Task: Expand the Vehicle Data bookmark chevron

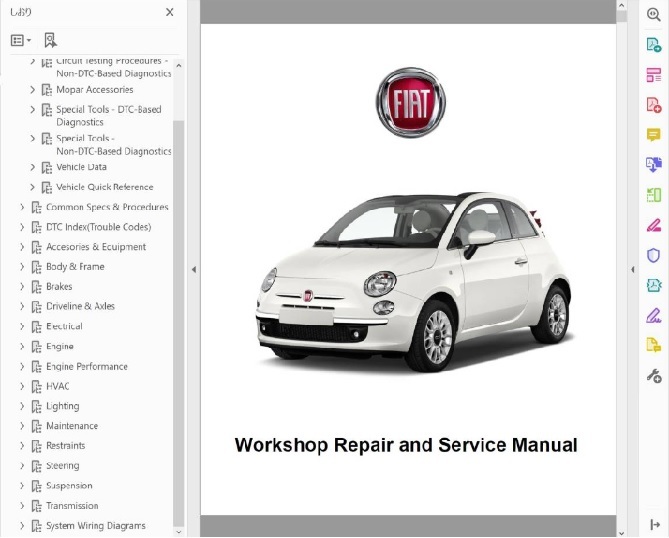Action: click(33, 167)
